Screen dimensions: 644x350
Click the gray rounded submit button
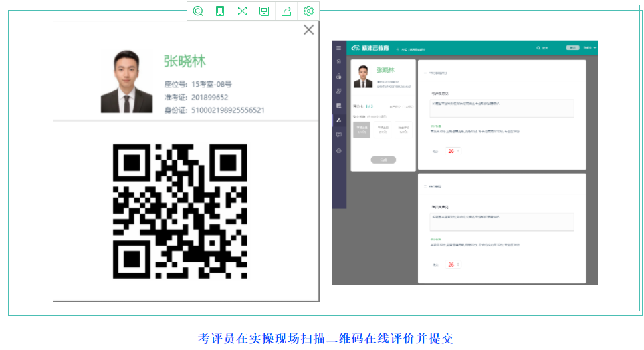click(x=383, y=160)
